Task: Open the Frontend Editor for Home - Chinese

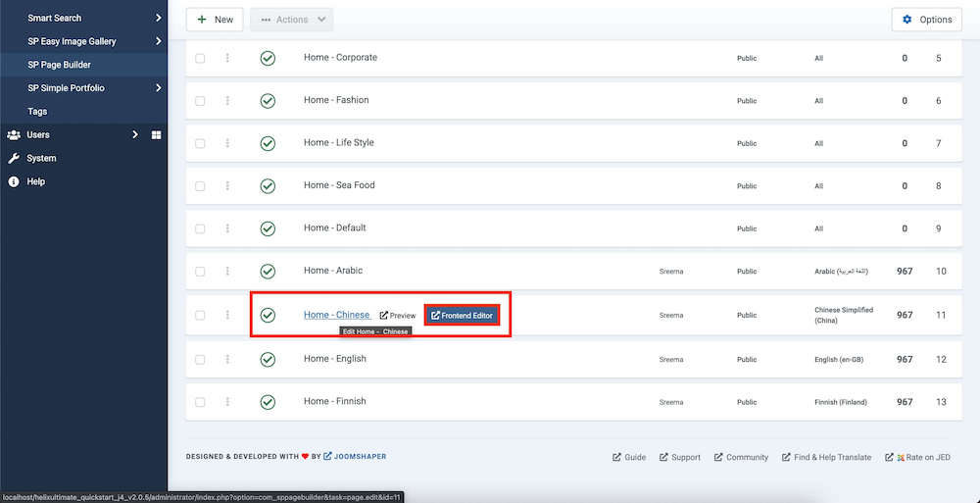Action: [x=462, y=316]
